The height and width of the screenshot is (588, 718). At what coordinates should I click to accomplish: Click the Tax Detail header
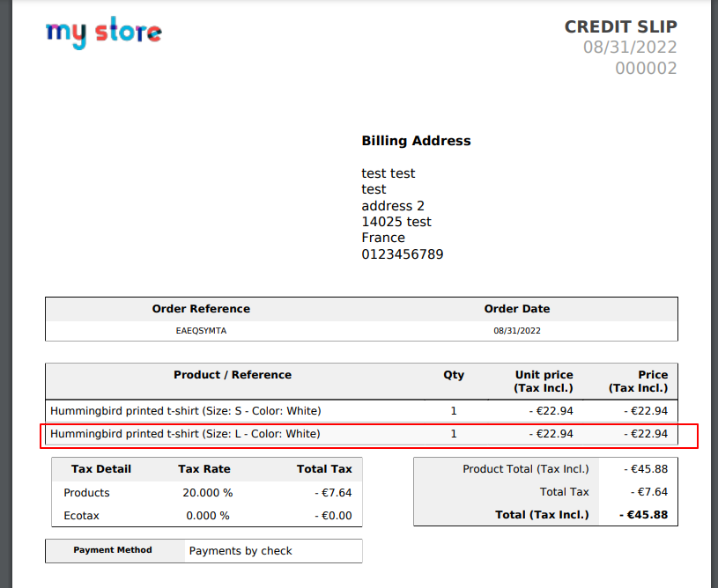[101, 469]
